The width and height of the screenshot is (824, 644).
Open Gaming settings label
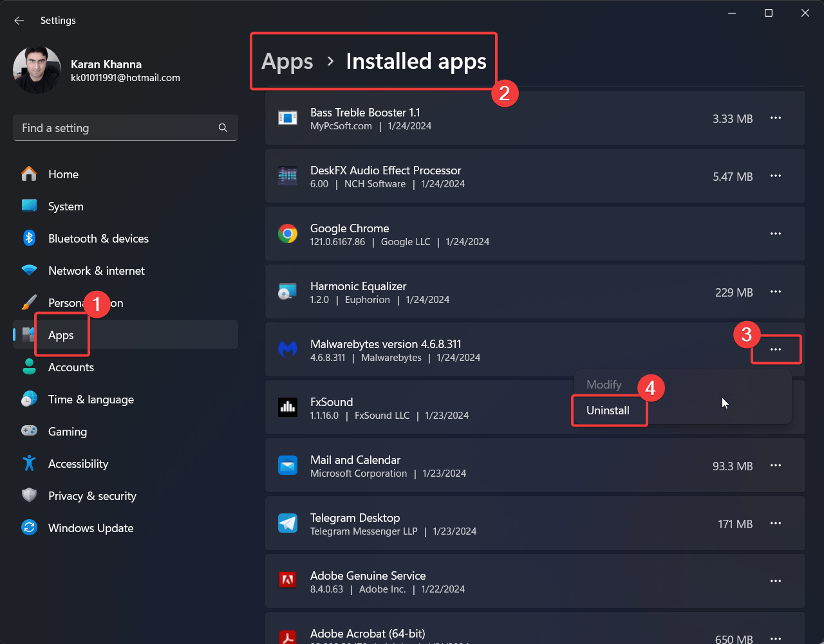pyautogui.click(x=68, y=432)
